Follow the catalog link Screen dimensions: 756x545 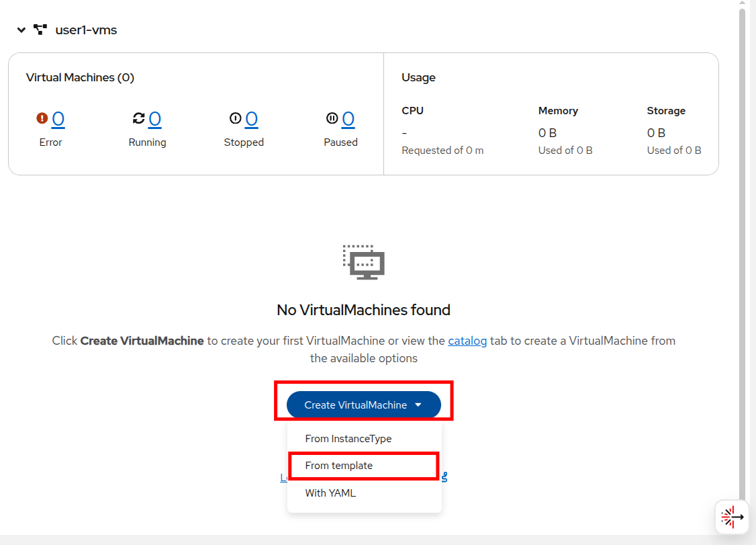[x=467, y=341]
